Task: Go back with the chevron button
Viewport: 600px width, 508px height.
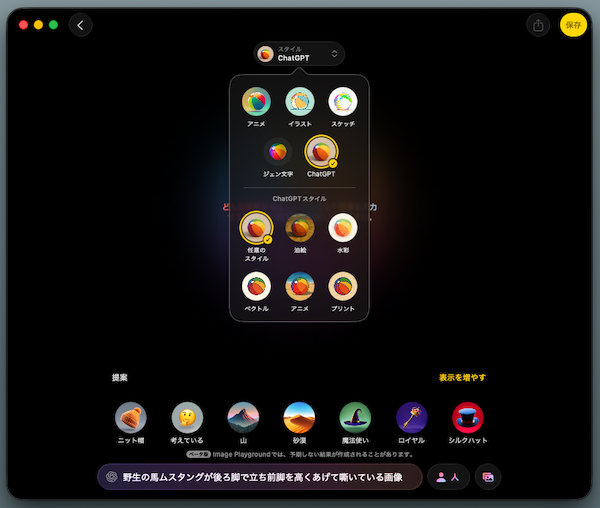Action: point(80,25)
